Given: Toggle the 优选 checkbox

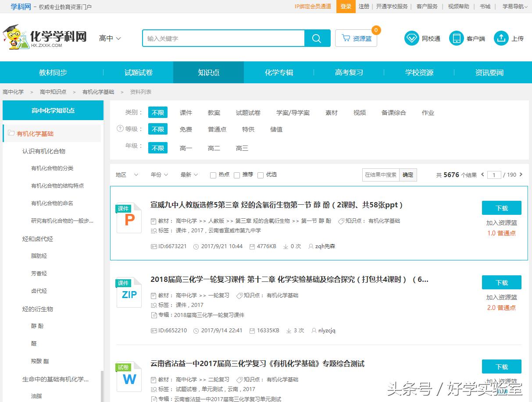Looking at the screenshot, I should (x=261, y=174).
